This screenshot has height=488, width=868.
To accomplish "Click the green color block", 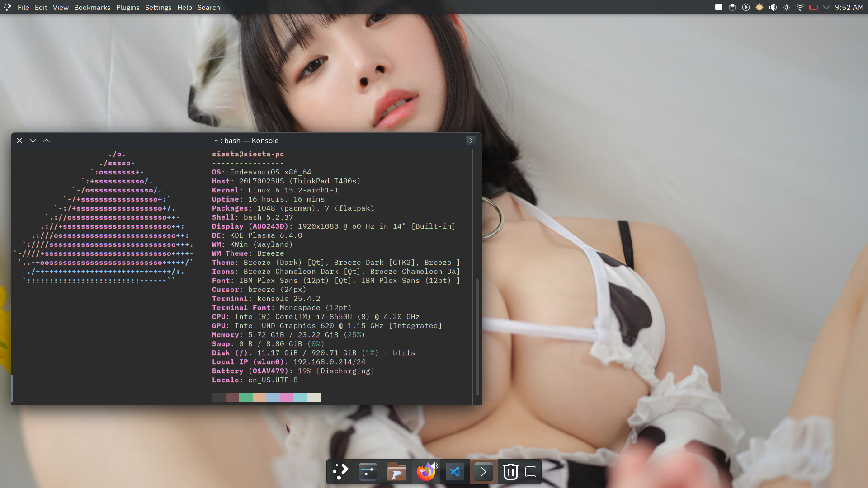I will 246,398.
